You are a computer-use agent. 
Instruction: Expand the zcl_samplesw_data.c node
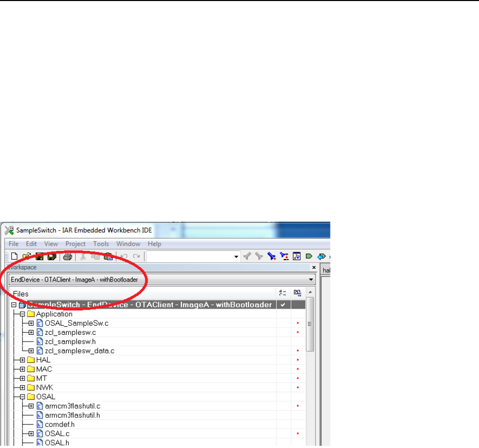(x=31, y=351)
